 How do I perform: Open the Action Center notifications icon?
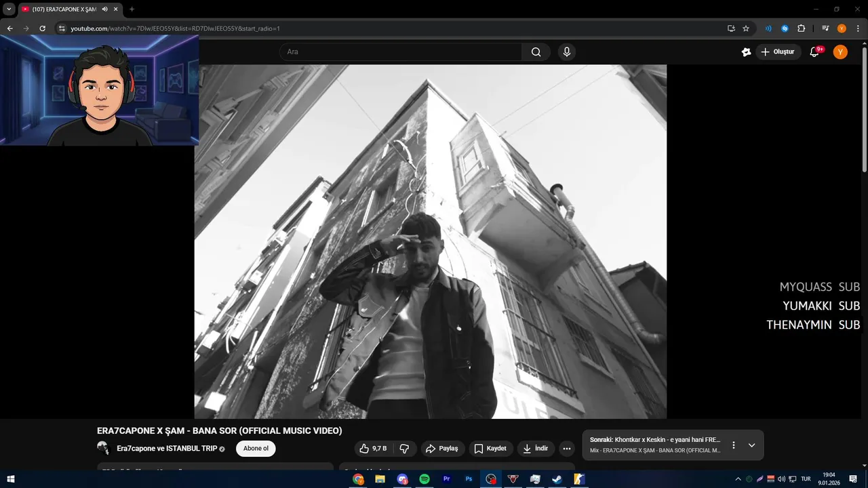coord(854,479)
